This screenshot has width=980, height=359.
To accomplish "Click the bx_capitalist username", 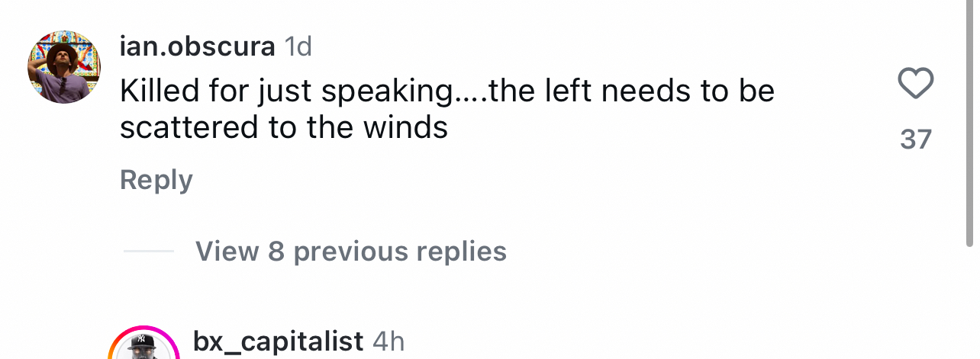I will [x=278, y=341].
